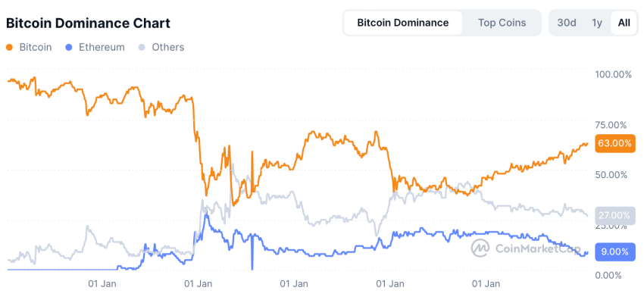This screenshot has height=303, width=644.
Task: Select the 30d time range
Action: tap(567, 23)
